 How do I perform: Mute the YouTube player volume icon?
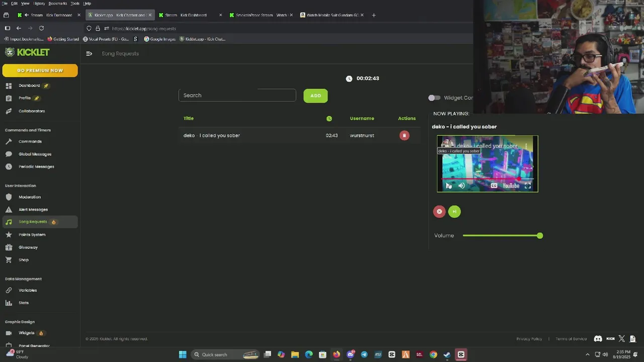point(461,186)
